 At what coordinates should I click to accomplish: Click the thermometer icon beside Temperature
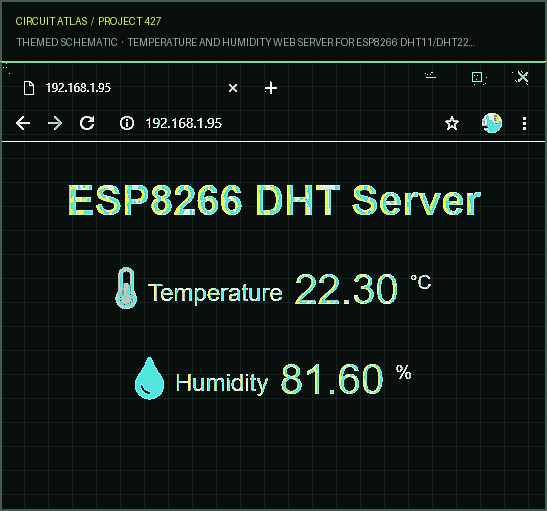(126, 288)
